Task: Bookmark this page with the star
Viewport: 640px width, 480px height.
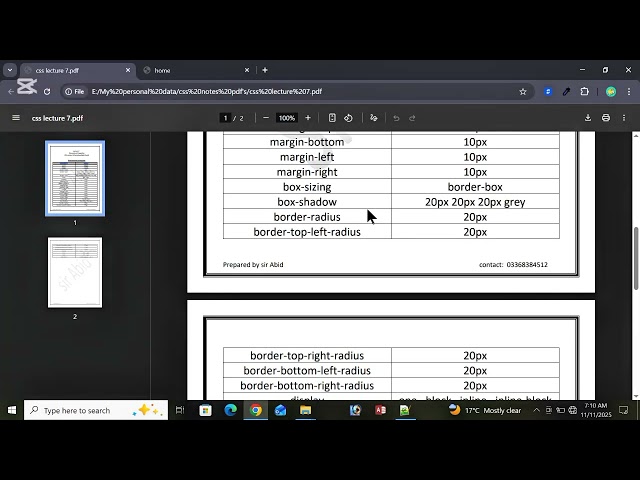Action: tap(523, 92)
